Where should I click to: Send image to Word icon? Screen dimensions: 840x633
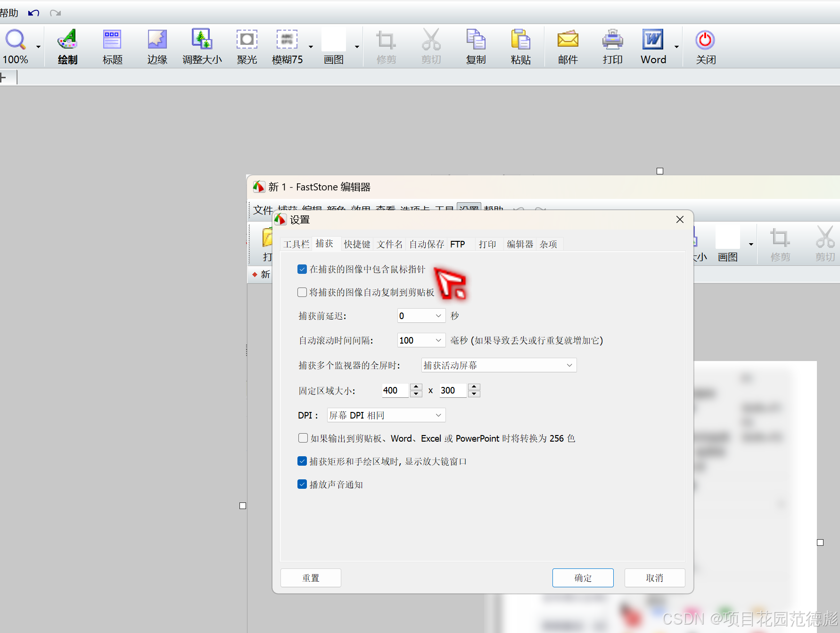click(653, 40)
